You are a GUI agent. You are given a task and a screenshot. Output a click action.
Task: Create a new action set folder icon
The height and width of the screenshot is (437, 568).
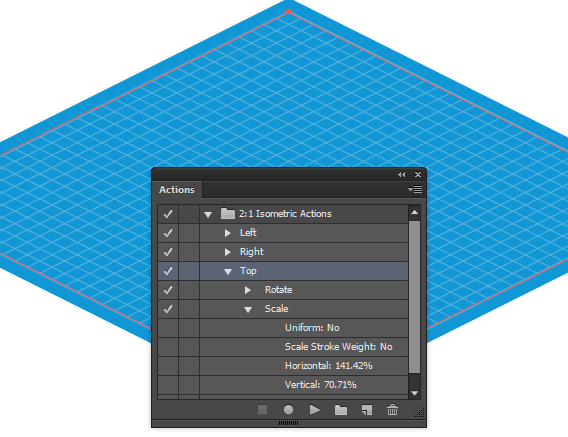pos(341,410)
